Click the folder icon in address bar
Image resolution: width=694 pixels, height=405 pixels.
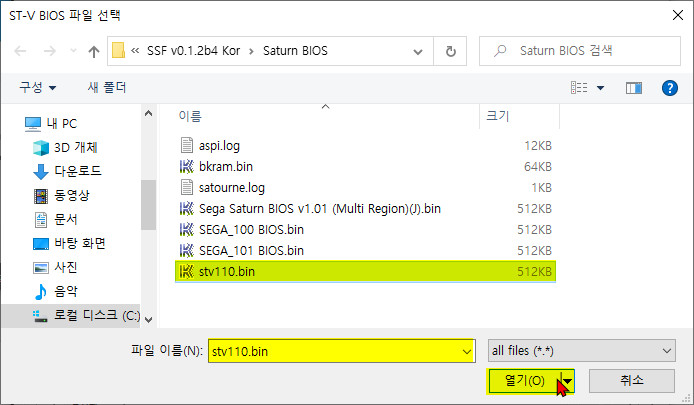pyautogui.click(x=118, y=51)
